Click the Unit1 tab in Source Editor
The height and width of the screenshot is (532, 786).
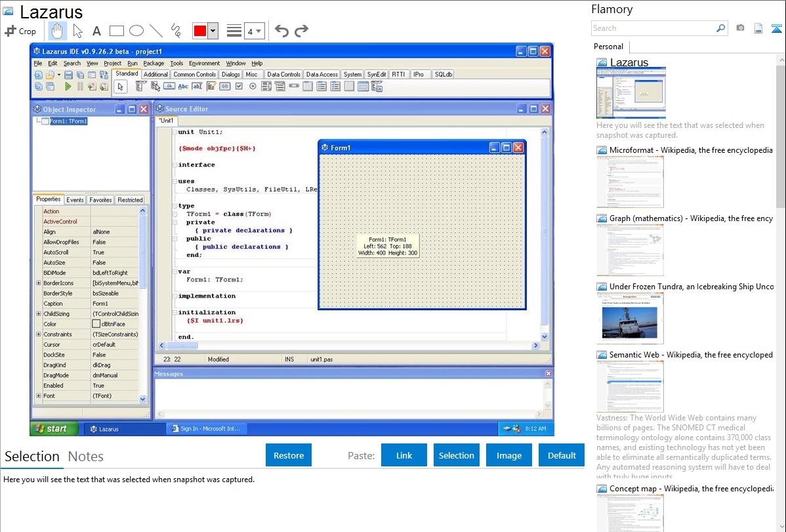pyautogui.click(x=166, y=121)
